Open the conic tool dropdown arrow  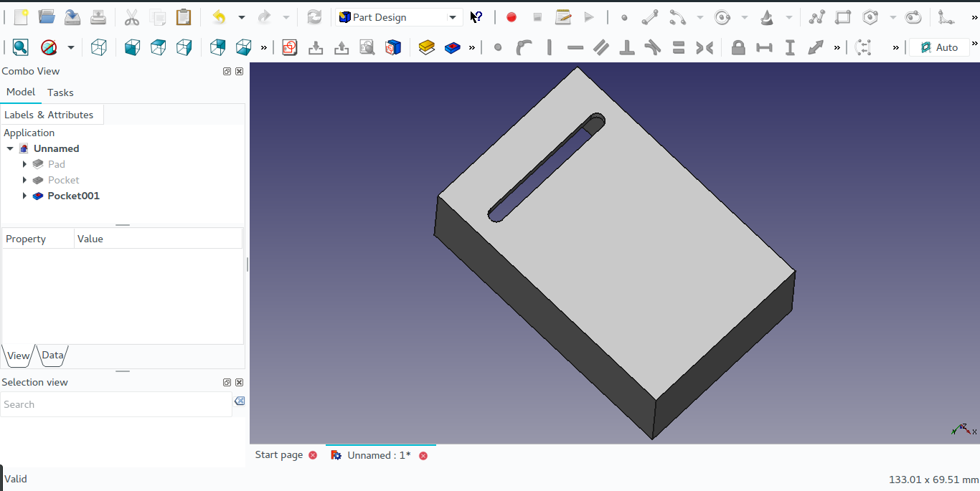[789, 17]
